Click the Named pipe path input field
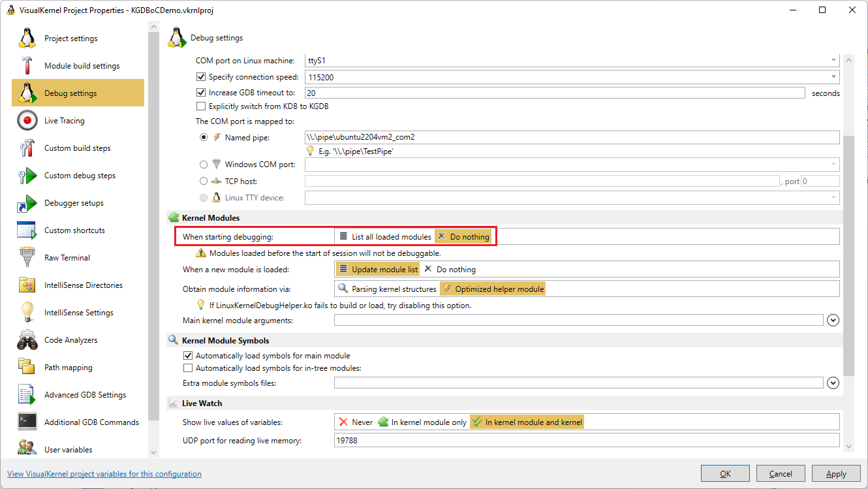The height and width of the screenshot is (489, 868). click(x=572, y=137)
